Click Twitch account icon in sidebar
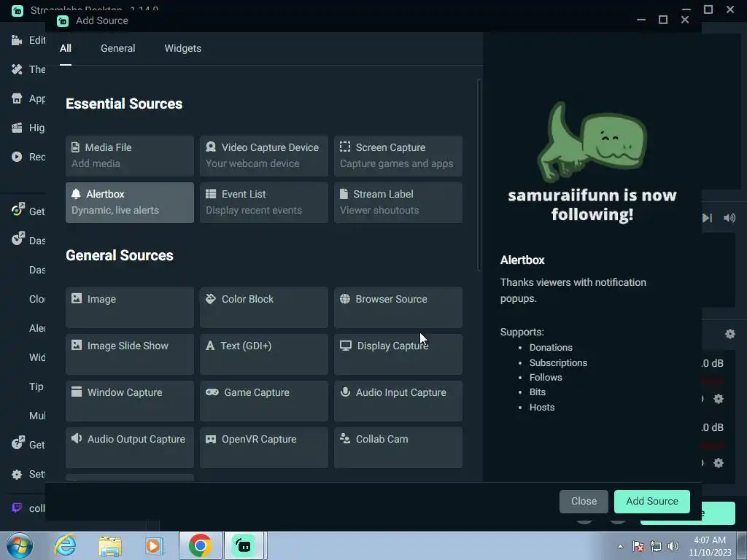This screenshot has height=560, width=747. point(17,507)
